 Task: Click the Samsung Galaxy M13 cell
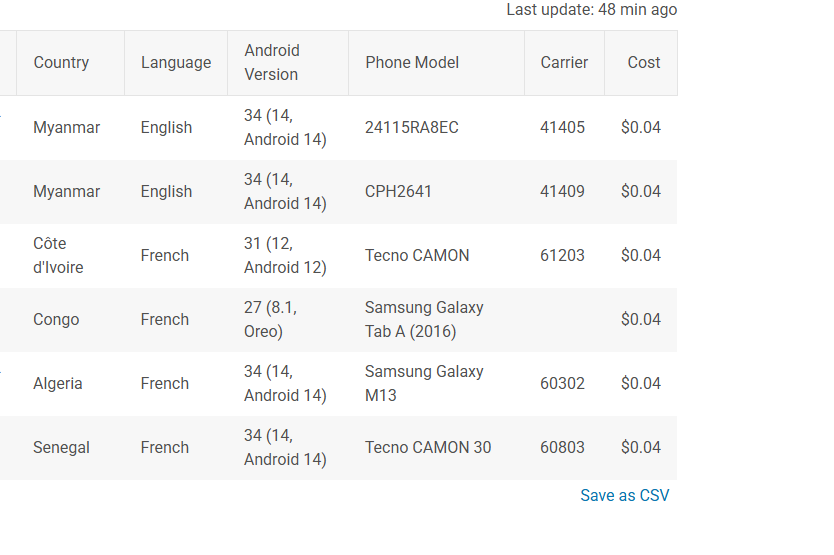pos(424,383)
